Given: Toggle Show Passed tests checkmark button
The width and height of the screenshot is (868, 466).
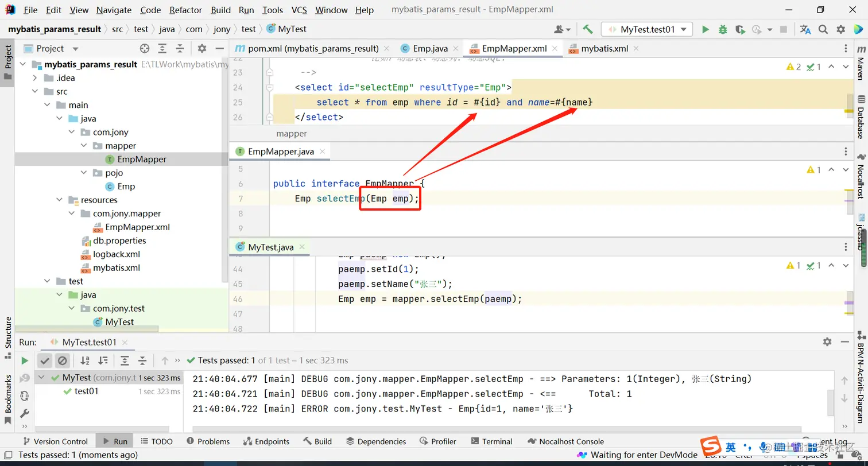Looking at the screenshot, I should point(44,360).
